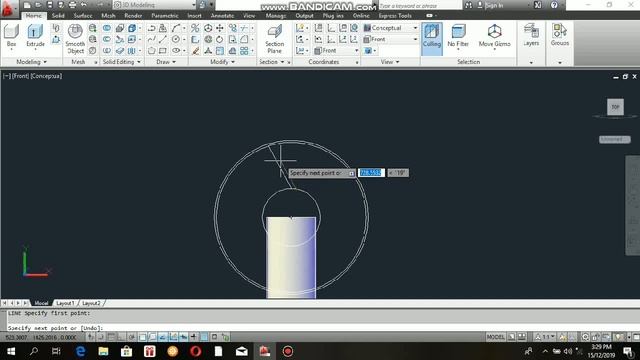Viewport: 640px width, 360px height.
Task: Select the Move Gizmo tool
Action: [x=494, y=36]
